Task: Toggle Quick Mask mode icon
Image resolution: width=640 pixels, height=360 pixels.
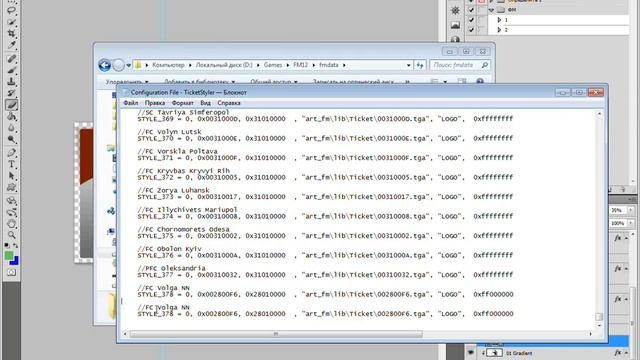Action: 11,272
